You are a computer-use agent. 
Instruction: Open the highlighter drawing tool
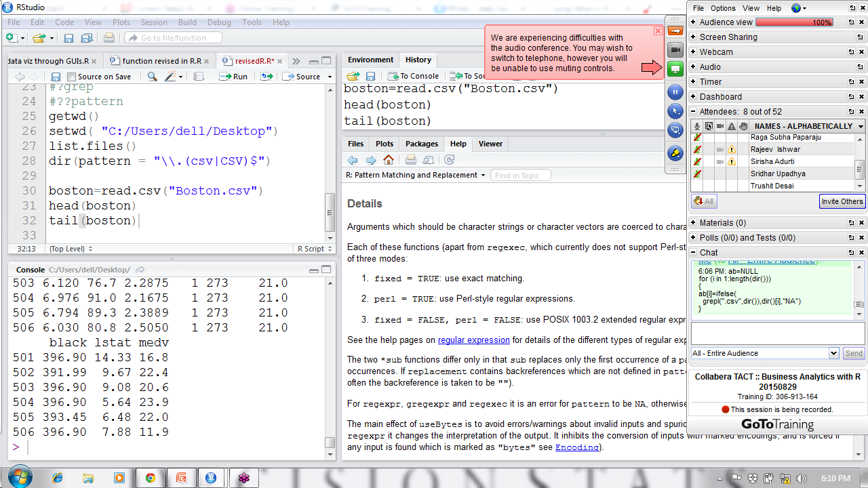(x=675, y=152)
